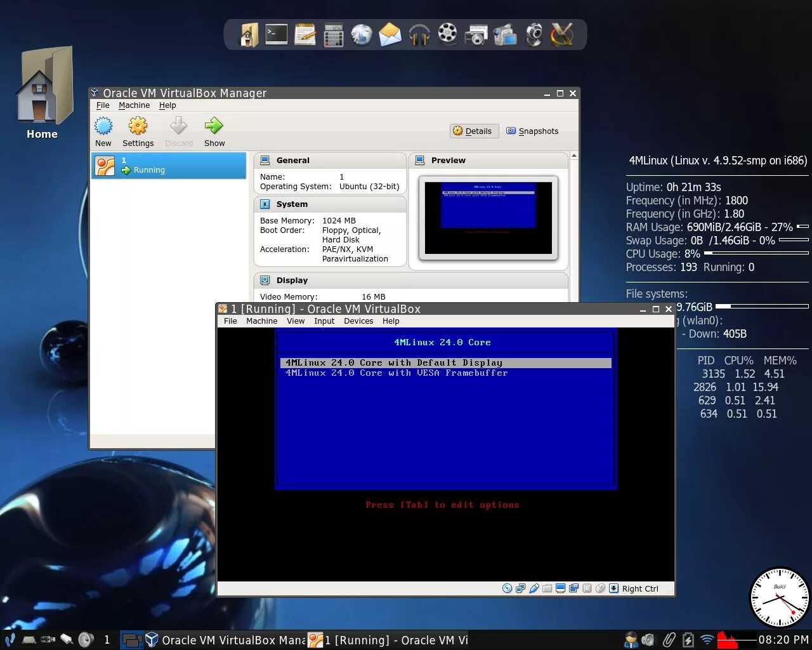Image resolution: width=812 pixels, height=650 pixels.
Task: Click the paperclip tray icon
Action: [669, 640]
